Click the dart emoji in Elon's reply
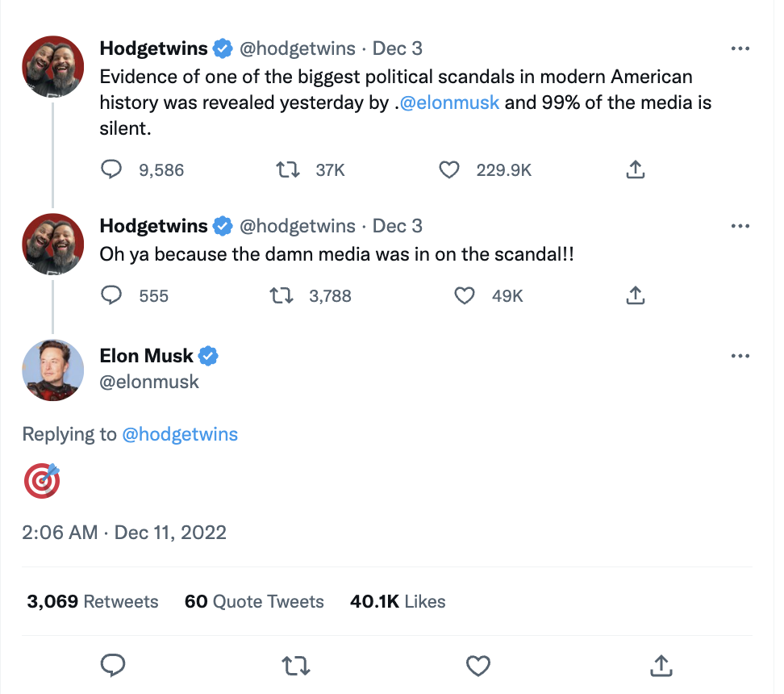784x694 pixels. pos(41,480)
